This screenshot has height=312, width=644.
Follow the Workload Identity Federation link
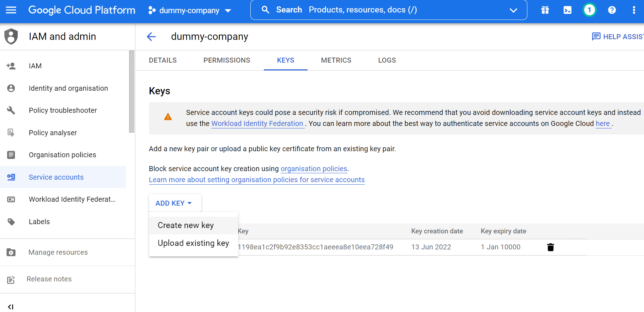pos(257,123)
